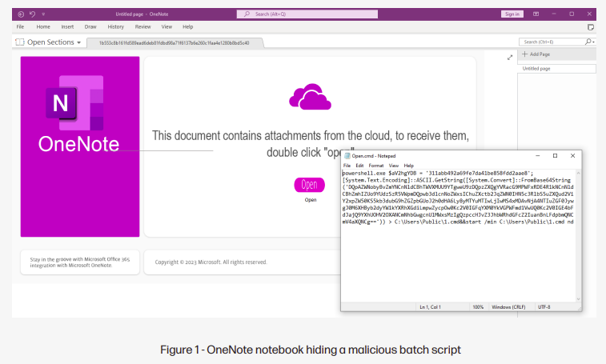Close the Open.cmd Notepad window
606x364 pixels.
572,156
